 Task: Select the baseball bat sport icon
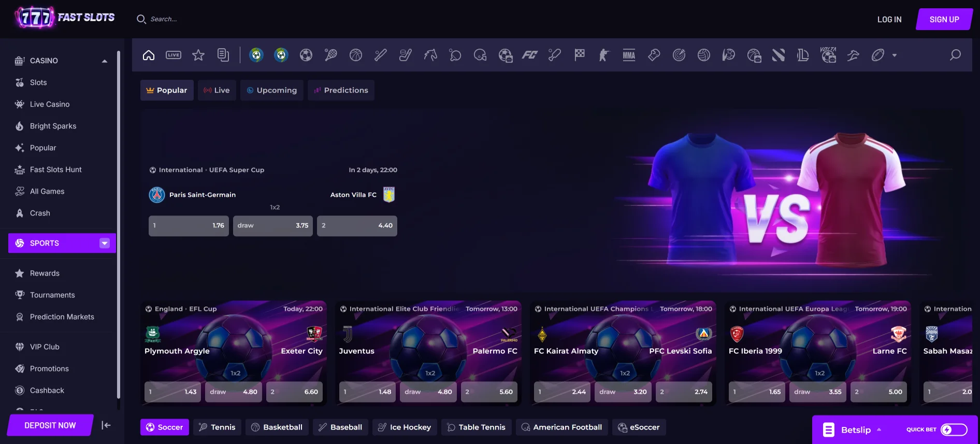coord(381,55)
